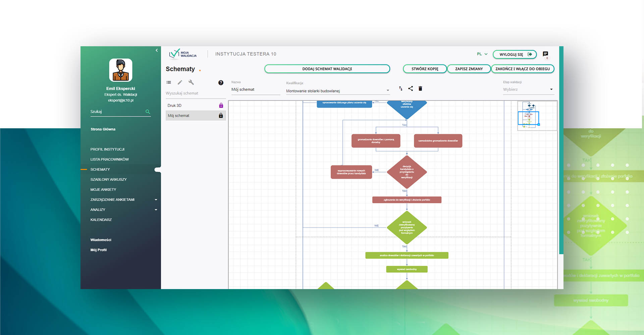Screen dimensions: 644x335
Task: Click the diagram minimap thumbnail
Action: click(537, 116)
